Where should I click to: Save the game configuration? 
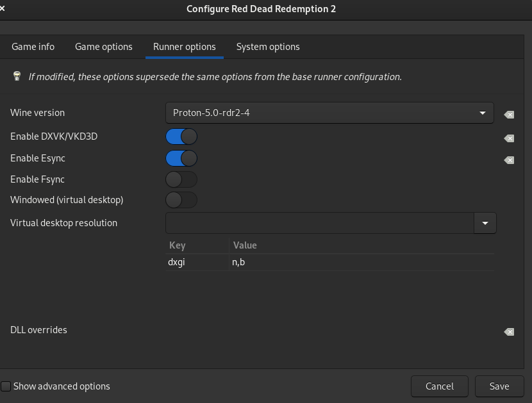point(499,386)
